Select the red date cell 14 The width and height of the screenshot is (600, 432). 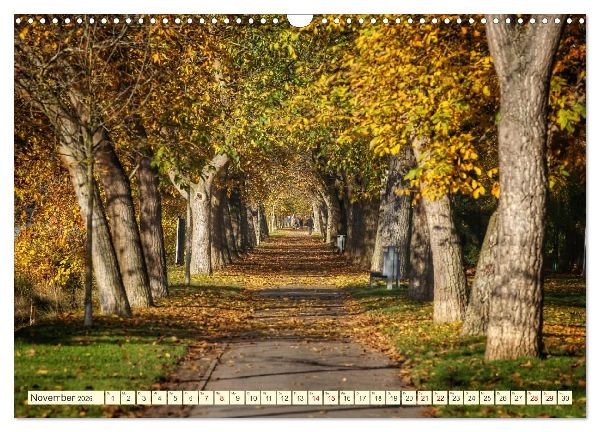(x=315, y=398)
